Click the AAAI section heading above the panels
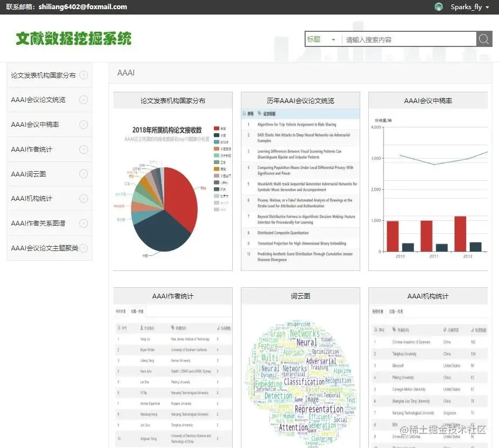Screen dimensions: 499x448 tap(126, 73)
